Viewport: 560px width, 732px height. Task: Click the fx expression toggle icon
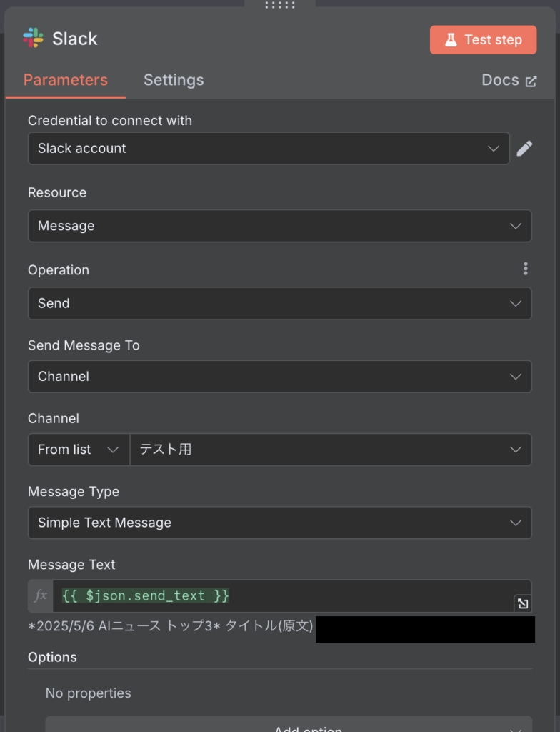click(41, 595)
